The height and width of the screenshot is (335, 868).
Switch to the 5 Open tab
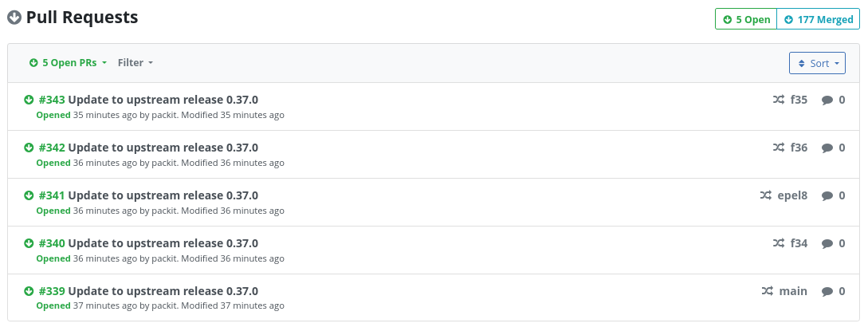pyautogui.click(x=746, y=19)
